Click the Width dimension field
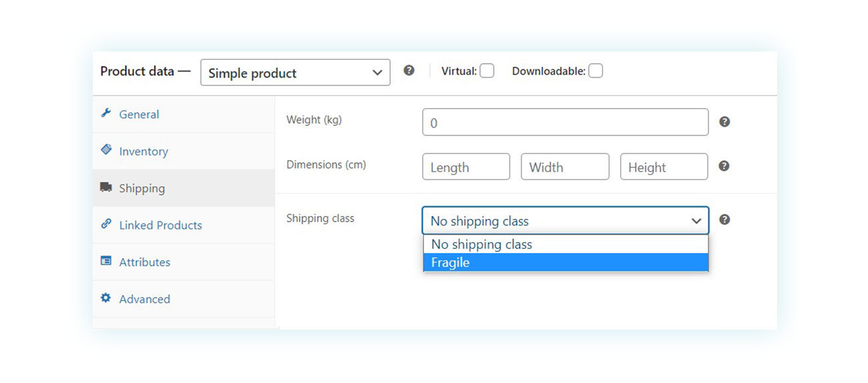 pos(565,167)
